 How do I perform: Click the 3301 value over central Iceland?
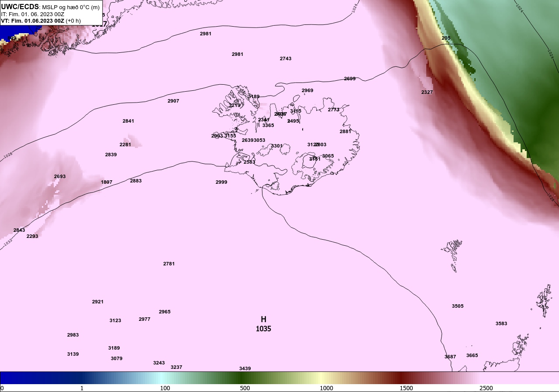click(x=277, y=146)
